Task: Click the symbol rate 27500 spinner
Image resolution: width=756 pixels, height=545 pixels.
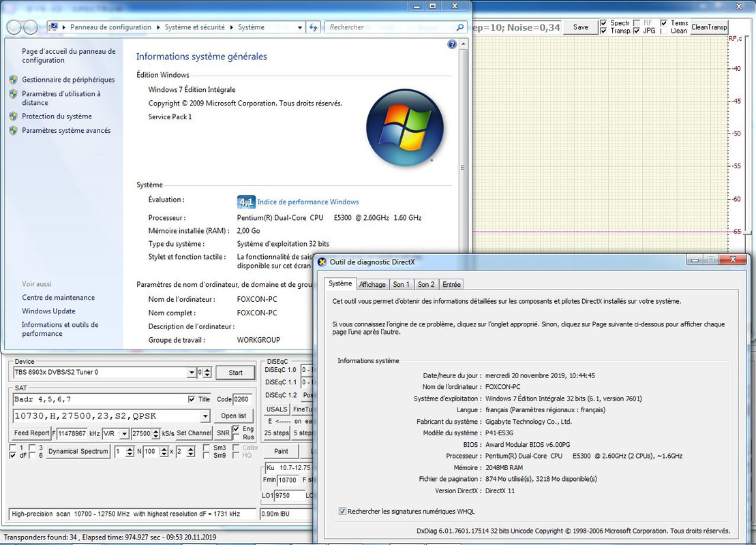Action: click(155, 433)
